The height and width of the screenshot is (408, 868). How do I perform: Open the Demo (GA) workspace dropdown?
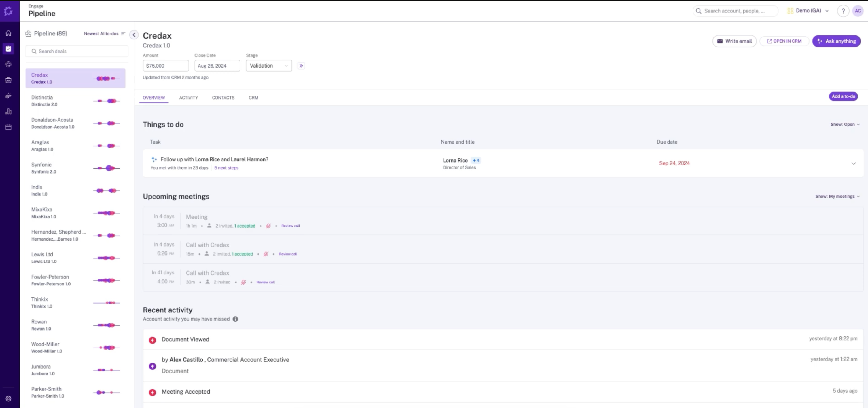808,11
